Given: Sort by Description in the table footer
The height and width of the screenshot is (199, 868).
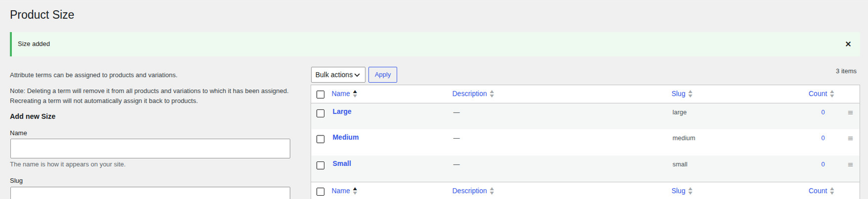Looking at the screenshot, I should [473, 191].
